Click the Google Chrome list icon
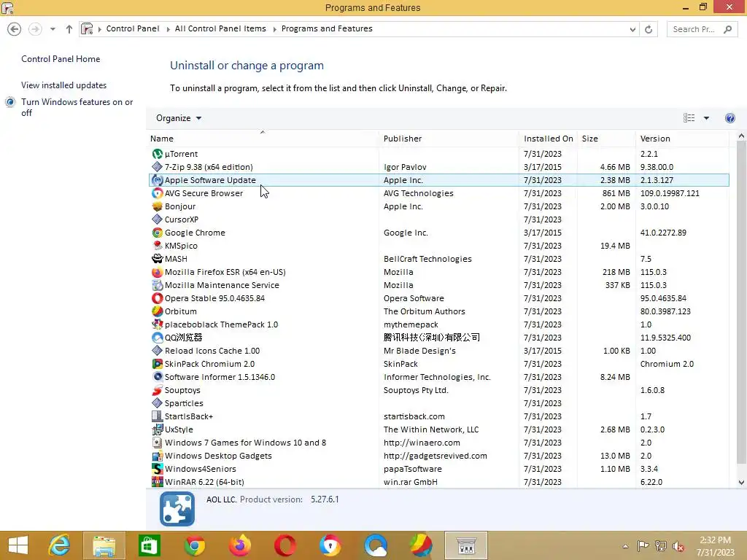Screen dimensions: 747x560 pos(158,233)
